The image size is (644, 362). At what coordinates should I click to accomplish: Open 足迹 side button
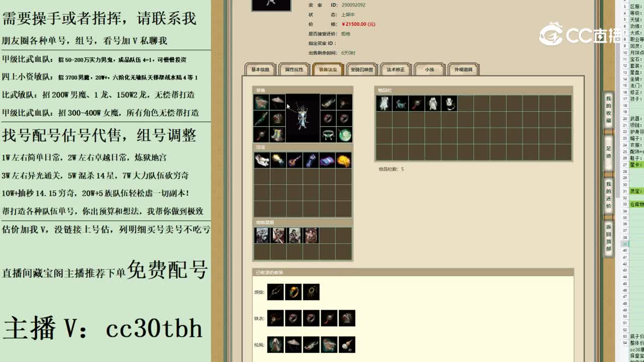(608, 152)
